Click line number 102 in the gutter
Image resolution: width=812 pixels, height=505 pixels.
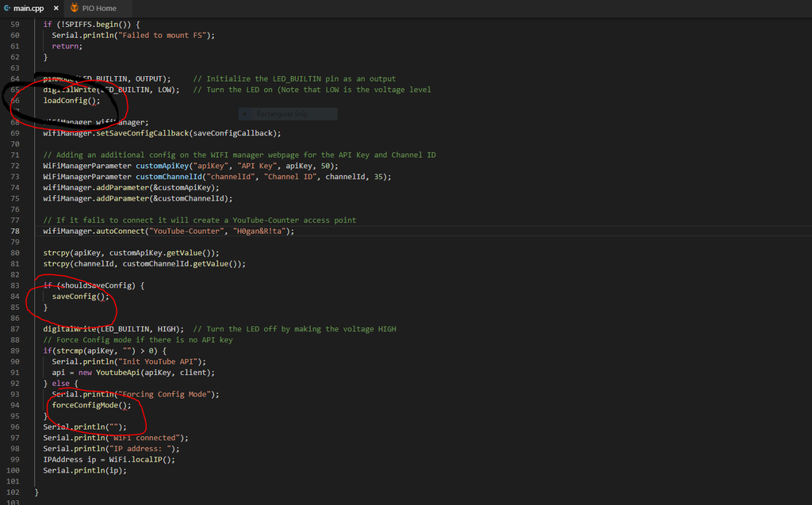point(14,492)
